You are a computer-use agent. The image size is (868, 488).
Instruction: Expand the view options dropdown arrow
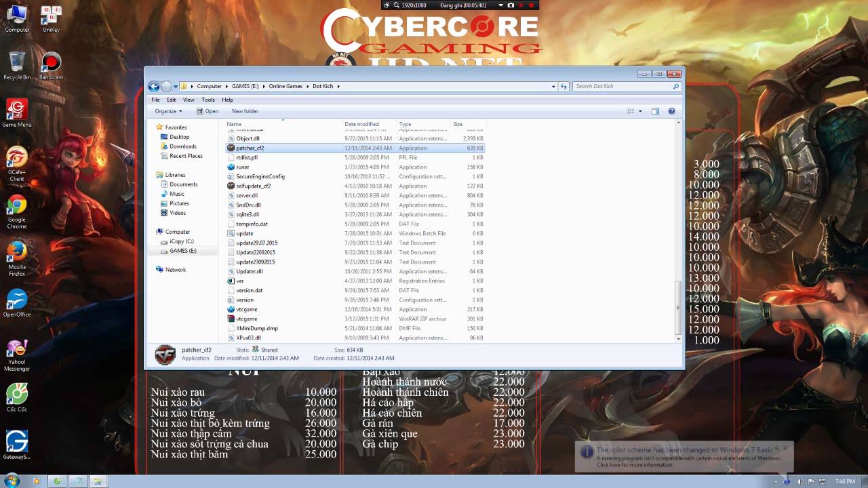pos(639,111)
